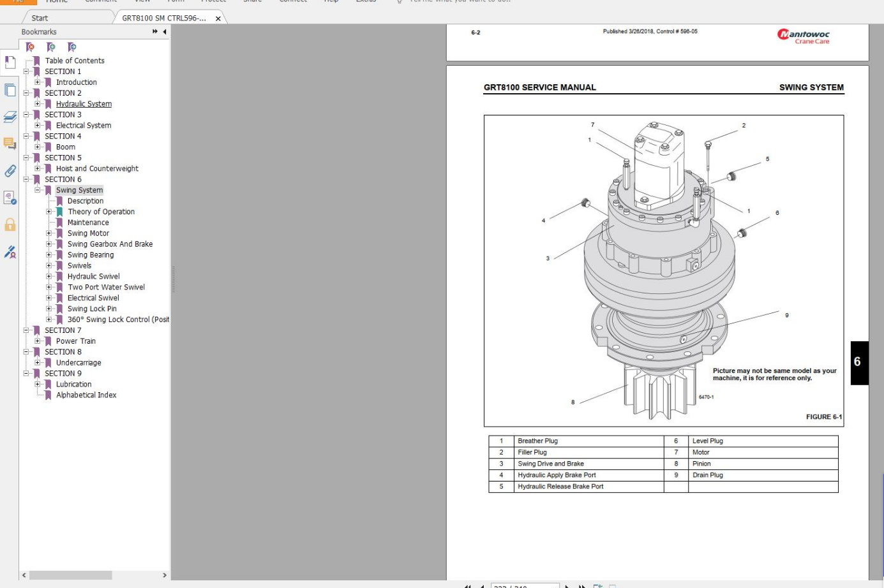The height and width of the screenshot is (588, 884).
Task: Jump to Alphabetical Index bookmark
Action: (x=86, y=395)
